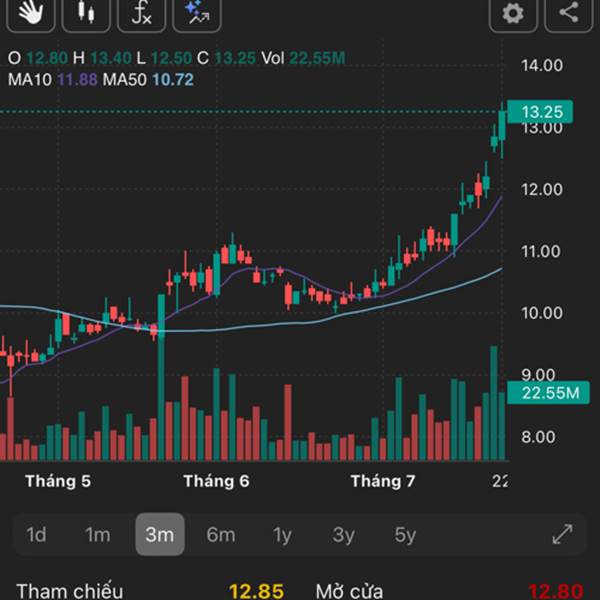The width and height of the screenshot is (600, 600).
Task: Tap the Tháng 6 axis label
Action: tap(217, 481)
